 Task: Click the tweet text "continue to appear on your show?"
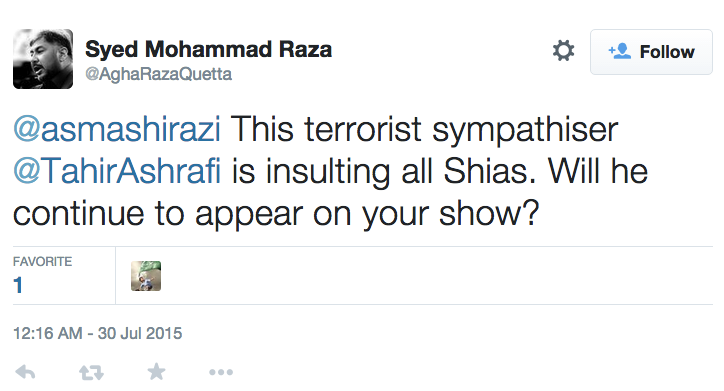click(x=276, y=214)
